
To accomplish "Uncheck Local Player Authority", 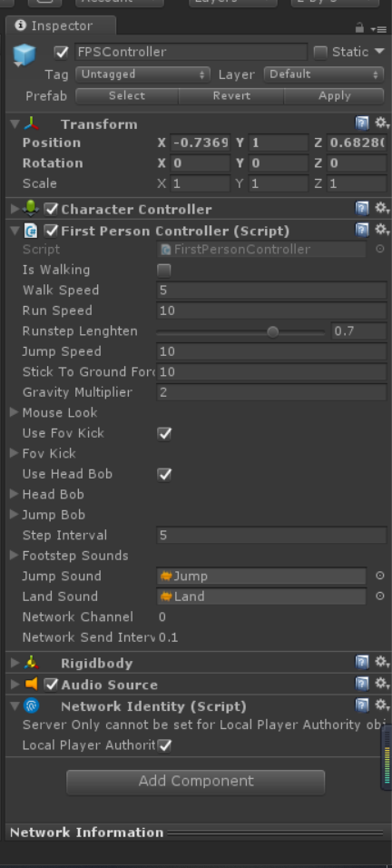I will pyautogui.click(x=164, y=745).
